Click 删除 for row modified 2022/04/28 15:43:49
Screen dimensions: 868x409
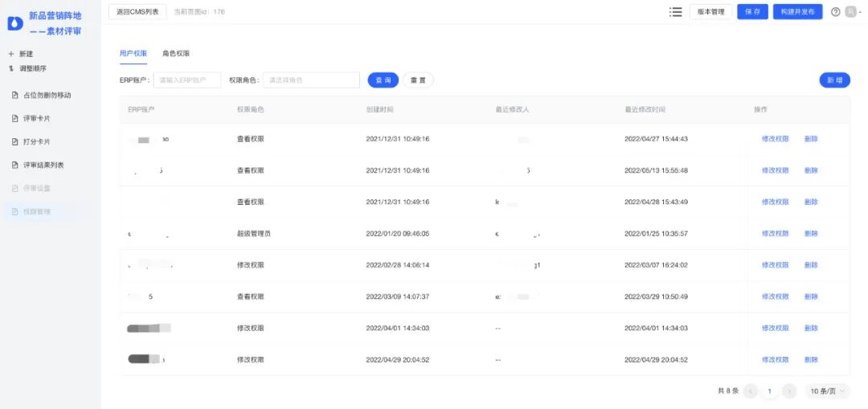[x=811, y=202]
